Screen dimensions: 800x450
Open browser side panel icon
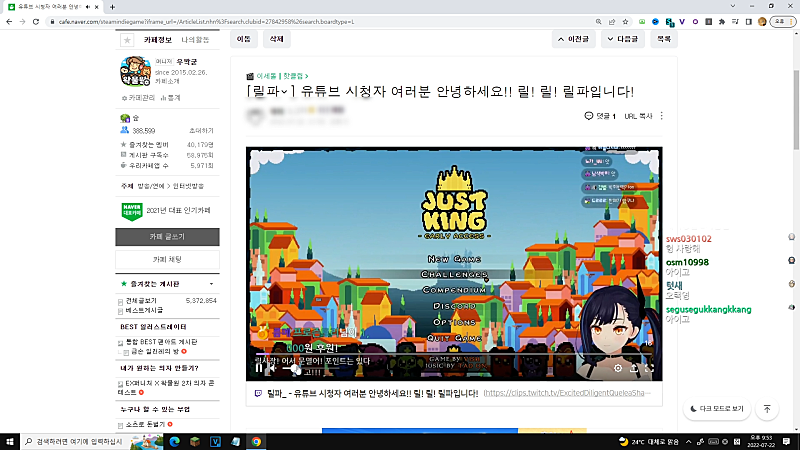748,21
